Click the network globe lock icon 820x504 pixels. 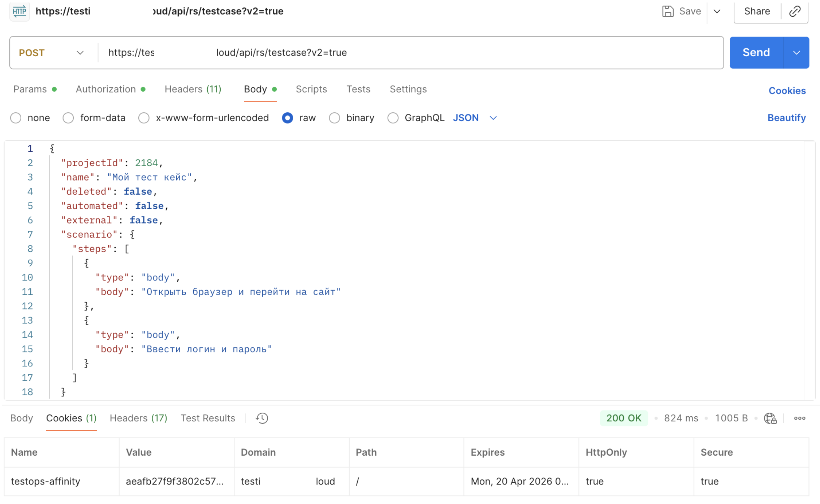click(x=770, y=418)
